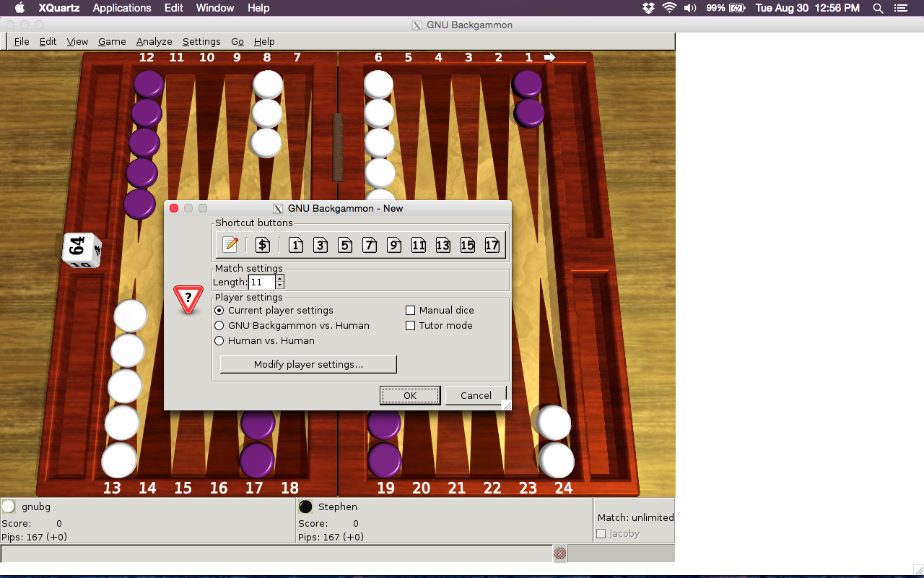924x578 pixels.
Task: Open the Go menu
Action: click(237, 41)
